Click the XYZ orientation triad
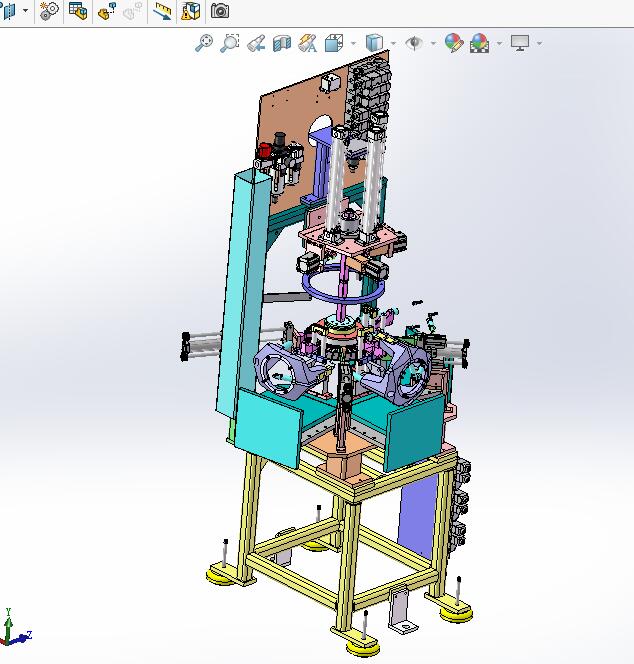 tap(15, 628)
